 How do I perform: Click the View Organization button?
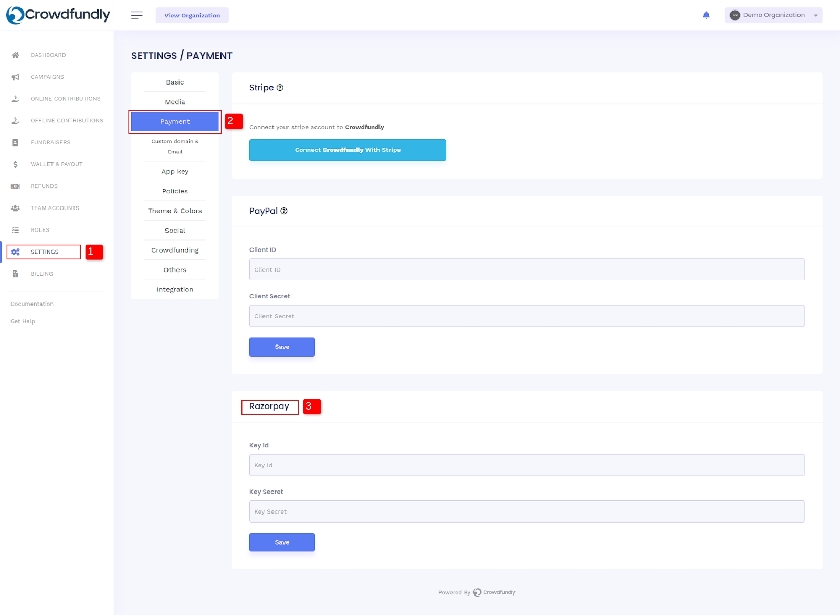coord(192,15)
